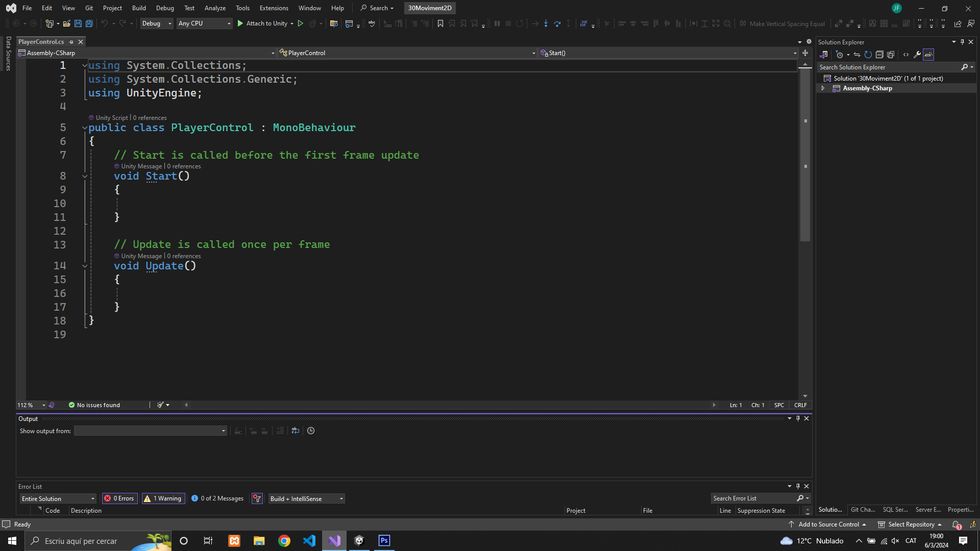Click the Search Solution Explorer field
The height and width of the screenshot is (551, 980).
(x=888, y=67)
